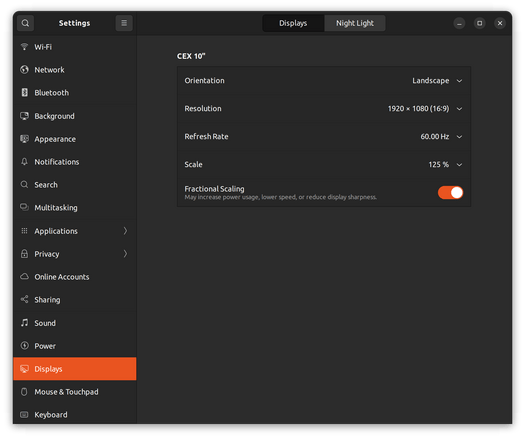Screen dimensions: 525x438
Task: Click the Multitasking icon
Action: click(24, 207)
